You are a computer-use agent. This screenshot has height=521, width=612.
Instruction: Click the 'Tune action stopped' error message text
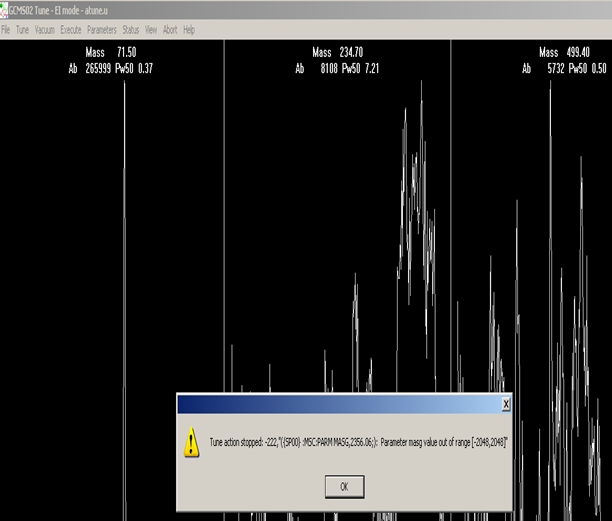(358, 442)
